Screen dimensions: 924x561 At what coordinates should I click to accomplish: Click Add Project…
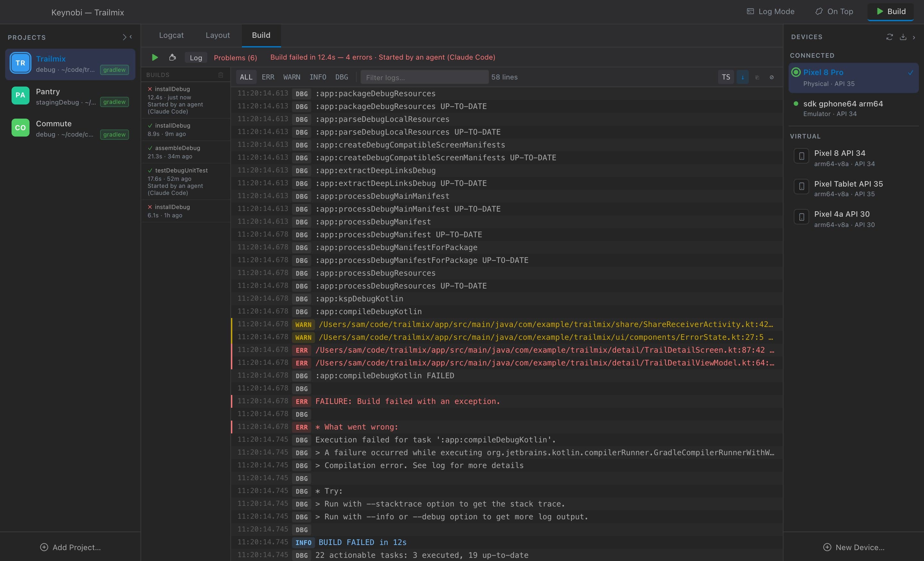[70, 547]
